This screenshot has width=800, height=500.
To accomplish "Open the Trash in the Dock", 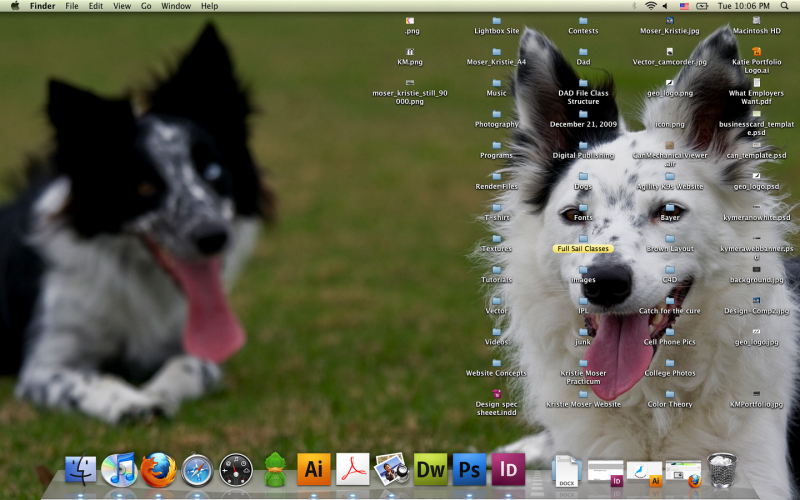I will click(x=721, y=468).
